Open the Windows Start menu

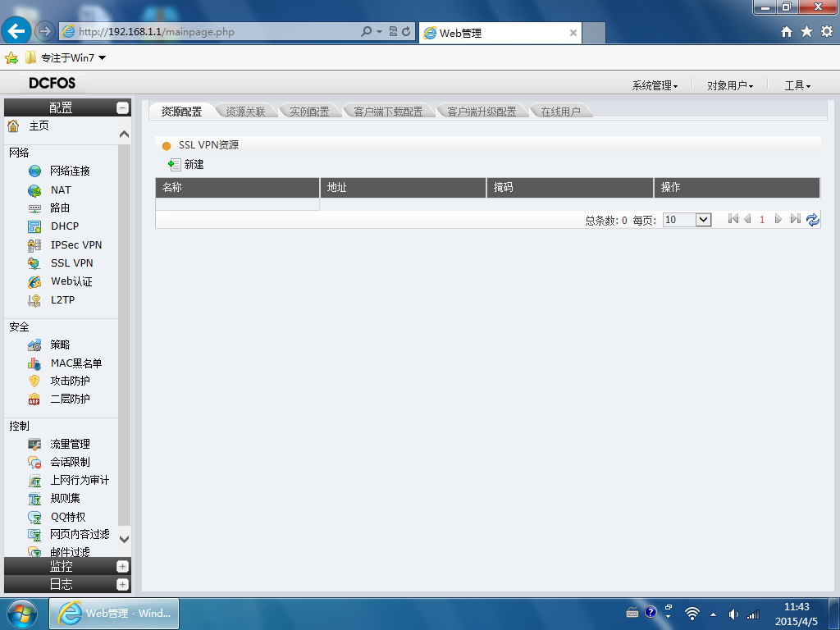tap(22, 614)
